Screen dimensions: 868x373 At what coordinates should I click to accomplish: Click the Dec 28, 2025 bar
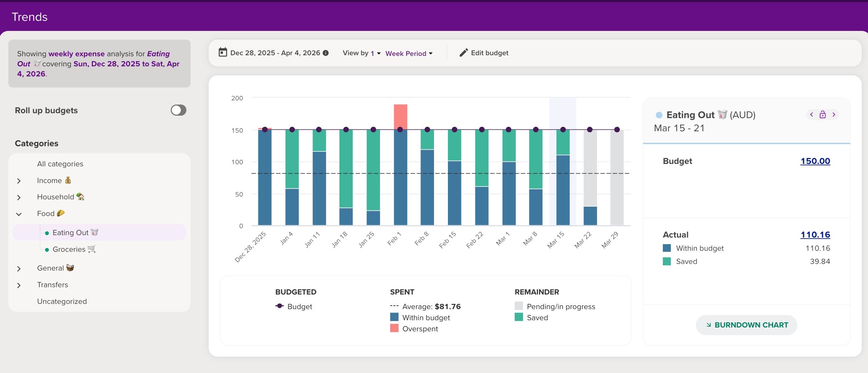point(265,177)
